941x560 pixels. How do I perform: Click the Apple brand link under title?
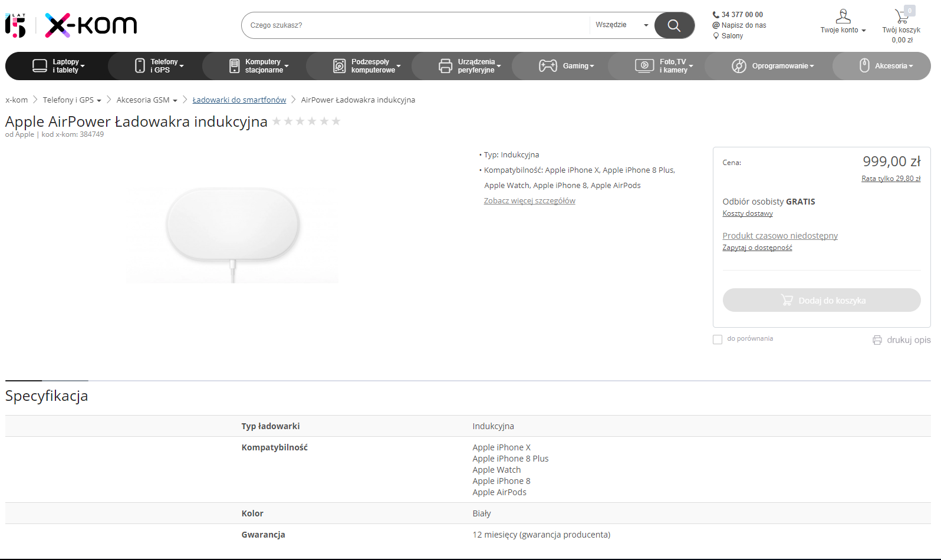click(25, 134)
